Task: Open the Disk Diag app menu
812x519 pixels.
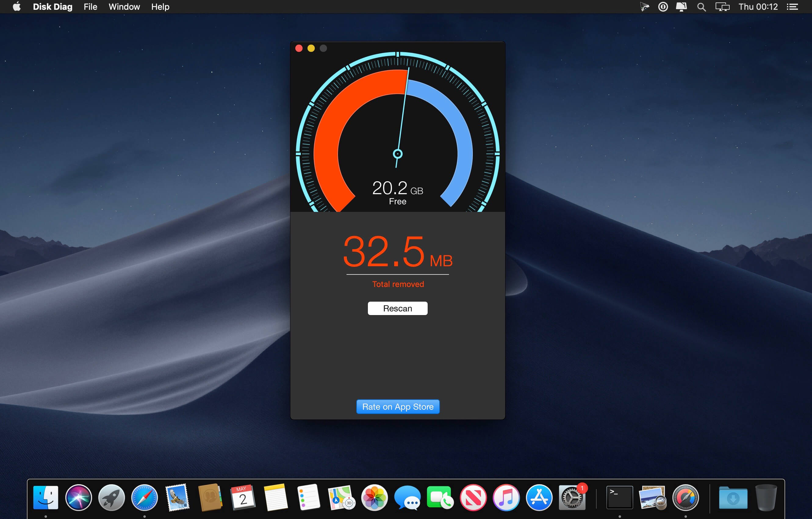Action: [52, 7]
